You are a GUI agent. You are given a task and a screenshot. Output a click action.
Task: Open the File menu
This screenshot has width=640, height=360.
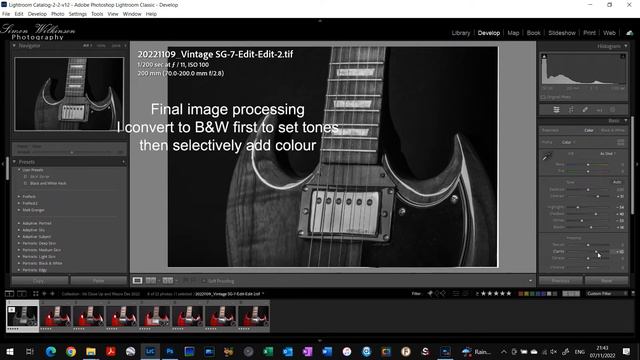pos(6,14)
